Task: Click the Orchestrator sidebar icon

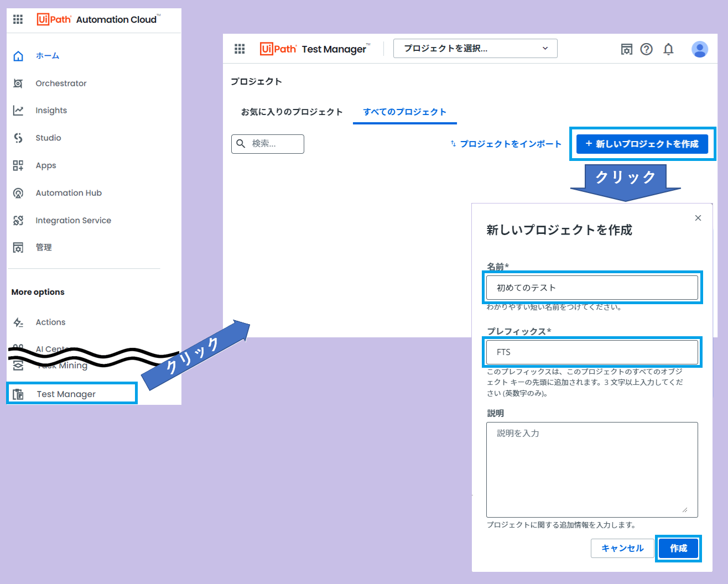Action: tap(18, 84)
